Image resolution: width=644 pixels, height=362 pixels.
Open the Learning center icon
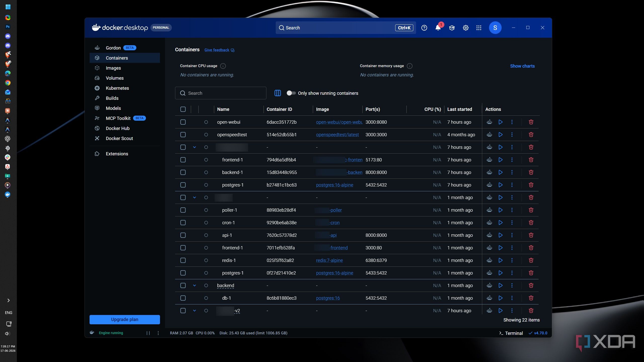click(452, 28)
